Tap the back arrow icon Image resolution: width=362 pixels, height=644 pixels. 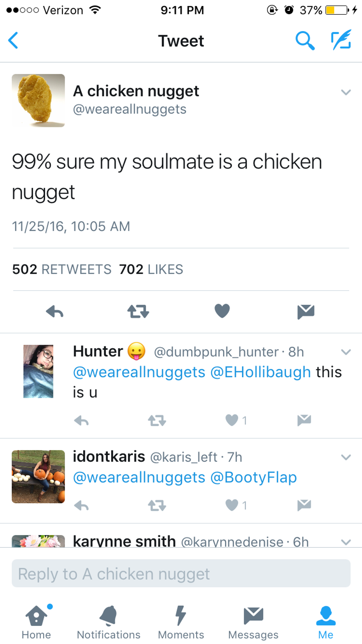point(13,40)
